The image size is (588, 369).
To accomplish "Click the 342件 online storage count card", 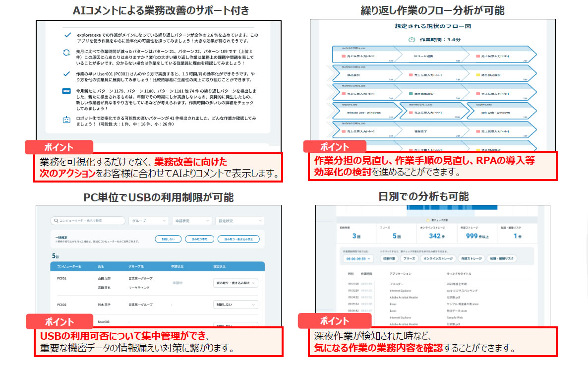I will click(437, 233).
